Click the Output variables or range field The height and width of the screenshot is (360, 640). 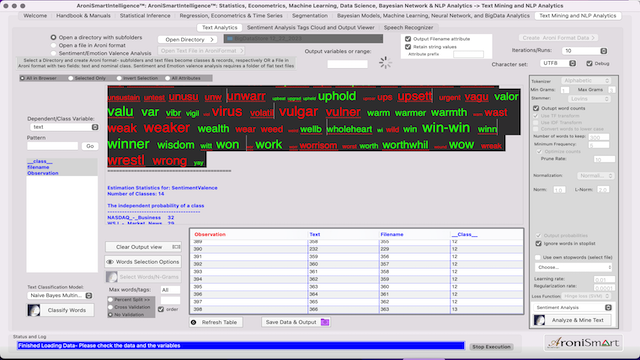coord(347,64)
